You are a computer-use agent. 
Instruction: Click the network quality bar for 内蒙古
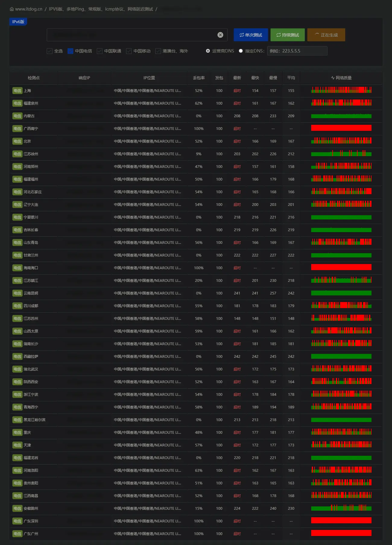point(341,116)
